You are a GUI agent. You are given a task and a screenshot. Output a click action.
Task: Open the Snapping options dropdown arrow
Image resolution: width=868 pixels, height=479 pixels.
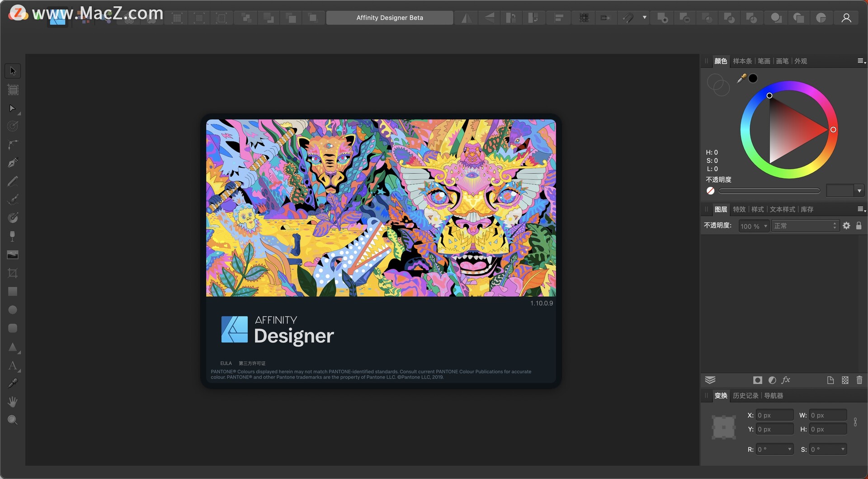point(645,18)
